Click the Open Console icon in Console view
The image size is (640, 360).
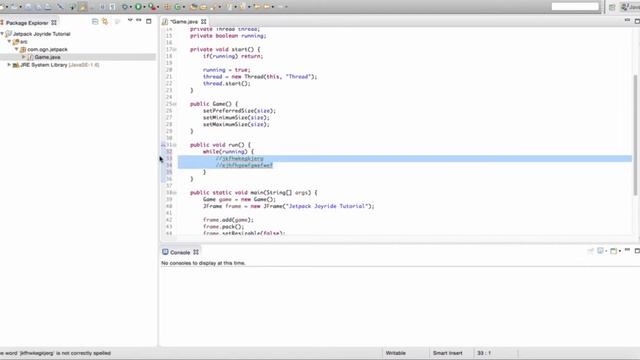point(613,251)
